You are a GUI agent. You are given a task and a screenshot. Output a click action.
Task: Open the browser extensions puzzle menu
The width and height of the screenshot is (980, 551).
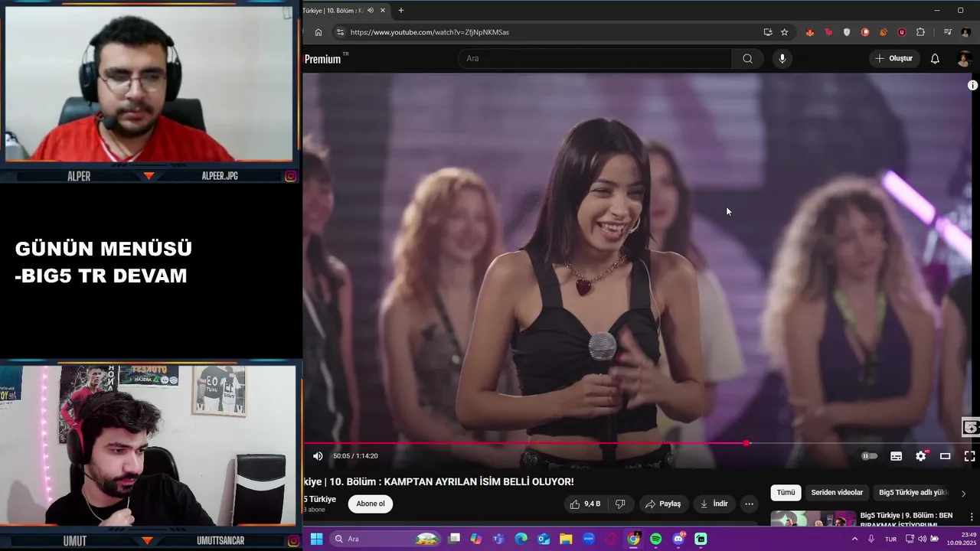click(920, 32)
